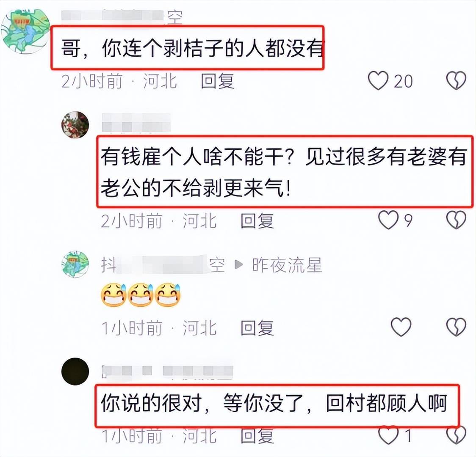This screenshot has width=476, height=457.
Task: Select the comment 你说的很对，等你没了
Action: (x=274, y=404)
